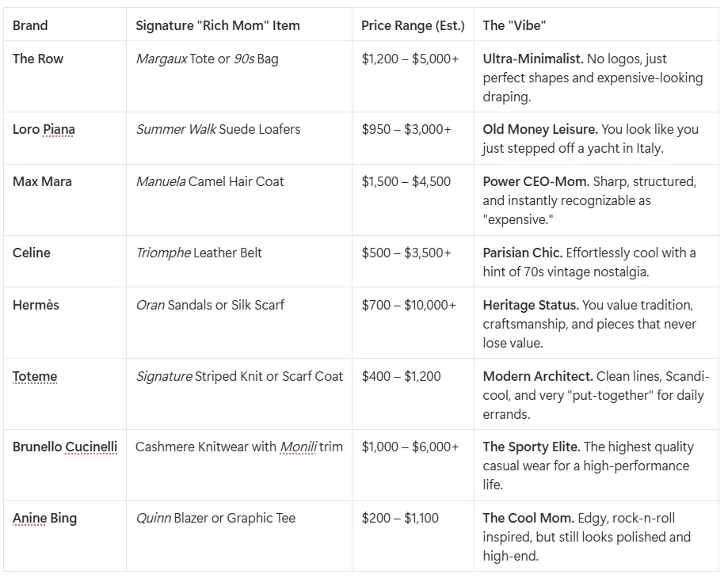Click the underlined word Anine

pos(28,518)
